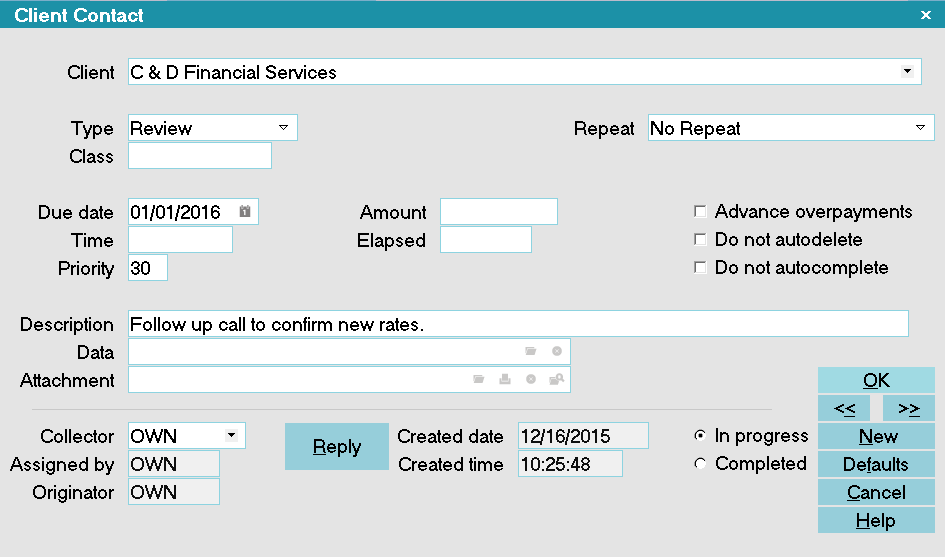Check the Do not autodelete option
The height and width of the screenshot is (557, 945).
tap(700, 239)
